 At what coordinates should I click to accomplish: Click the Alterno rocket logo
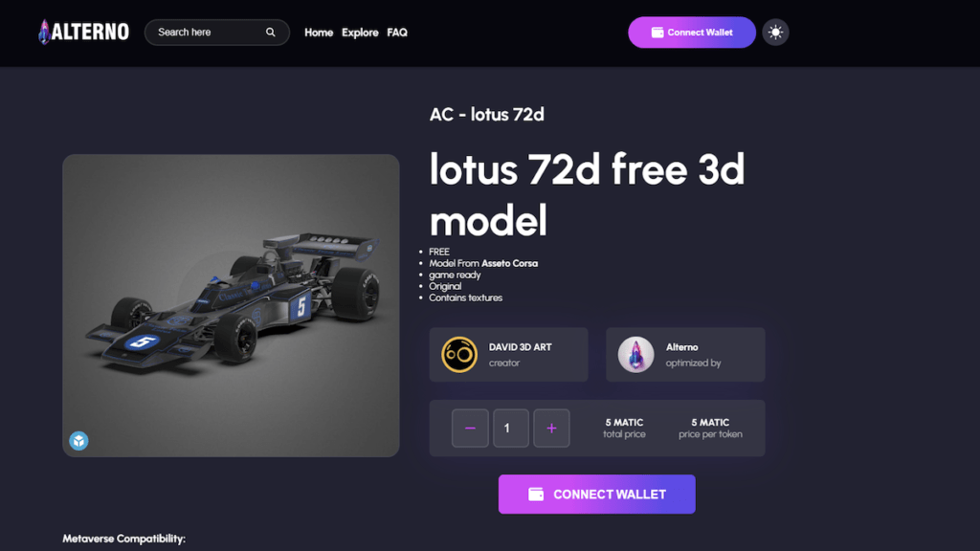click(x=83, y=32)
